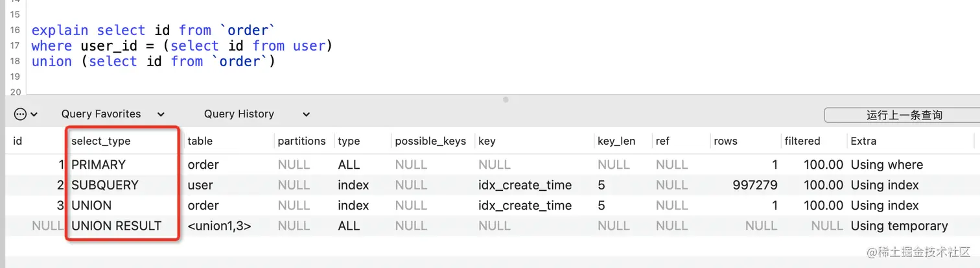The width and height of the screenshot is (980, 268).
Task: Sort results by table column header
Action: click(200, 141)
